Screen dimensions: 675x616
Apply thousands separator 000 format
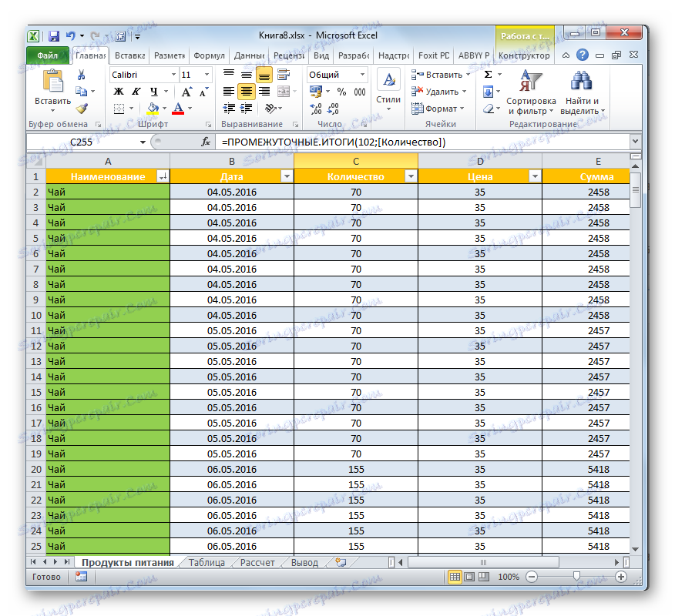pos(360,92)
